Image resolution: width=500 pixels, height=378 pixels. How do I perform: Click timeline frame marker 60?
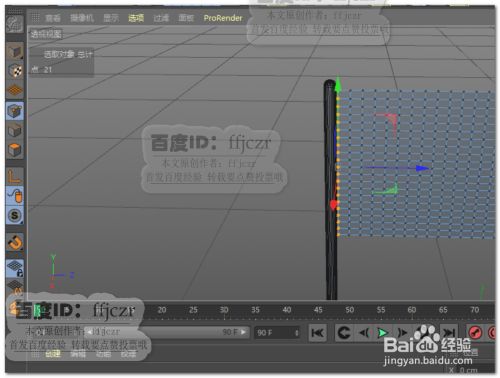[412, 310]
